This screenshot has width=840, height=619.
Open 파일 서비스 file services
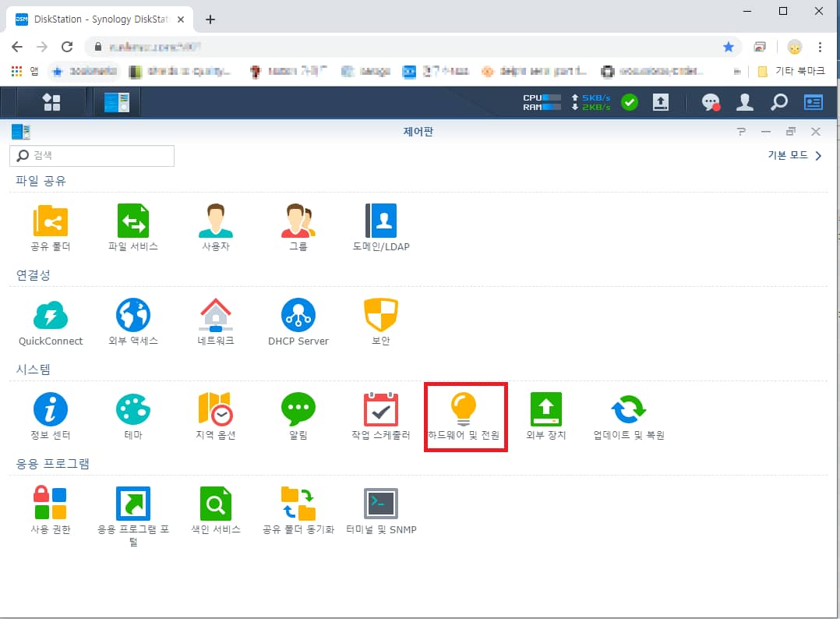[133, 221]
